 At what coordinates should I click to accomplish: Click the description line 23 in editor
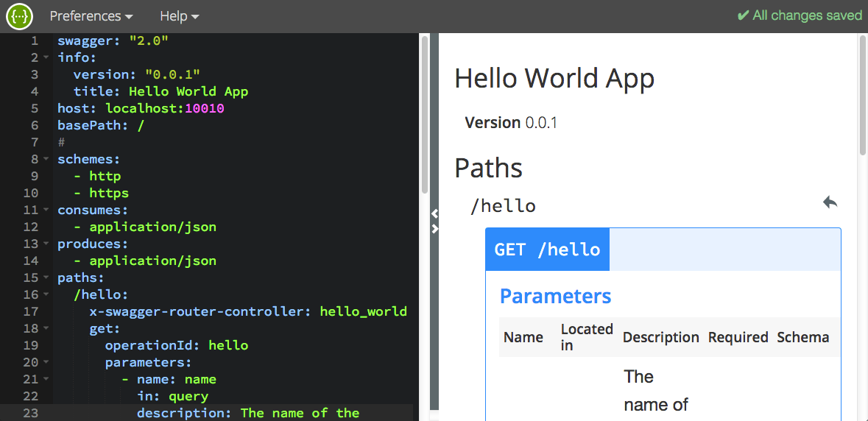coord(248,413)
